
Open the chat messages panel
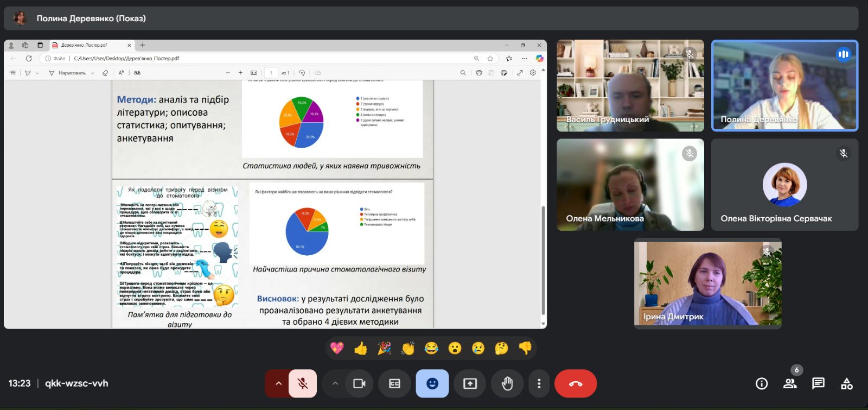818,383
